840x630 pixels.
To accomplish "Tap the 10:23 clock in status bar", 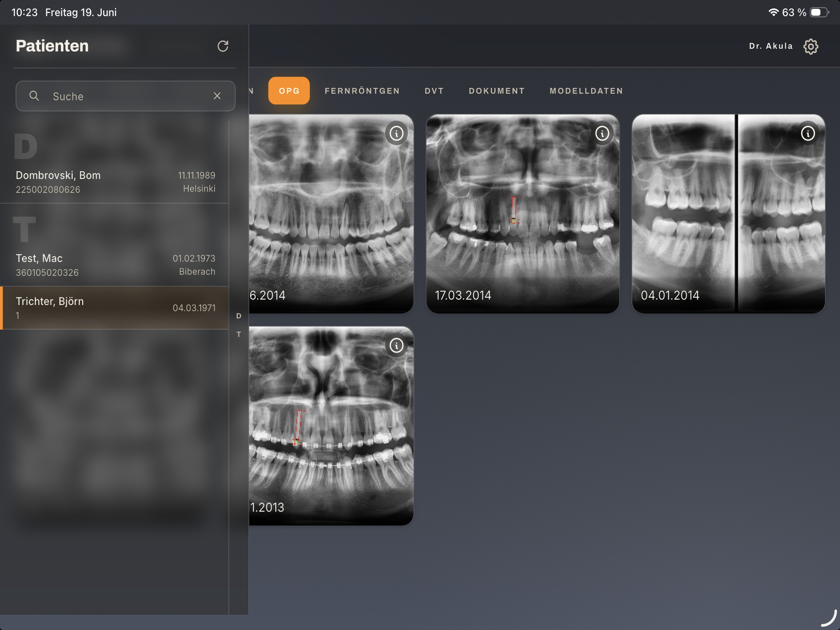I will [24, 12].
